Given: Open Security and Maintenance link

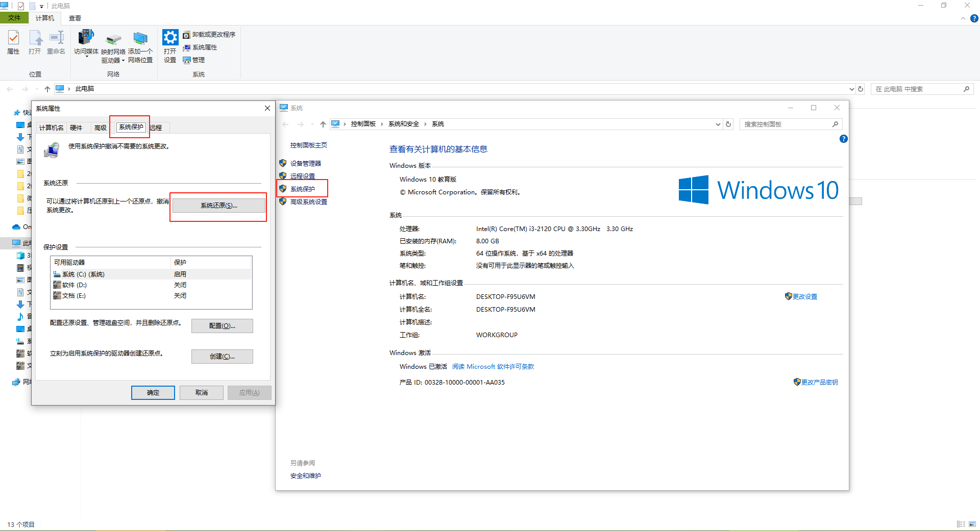Looking at the screenshot, I should pyautogui.click(x=306, y=476).
